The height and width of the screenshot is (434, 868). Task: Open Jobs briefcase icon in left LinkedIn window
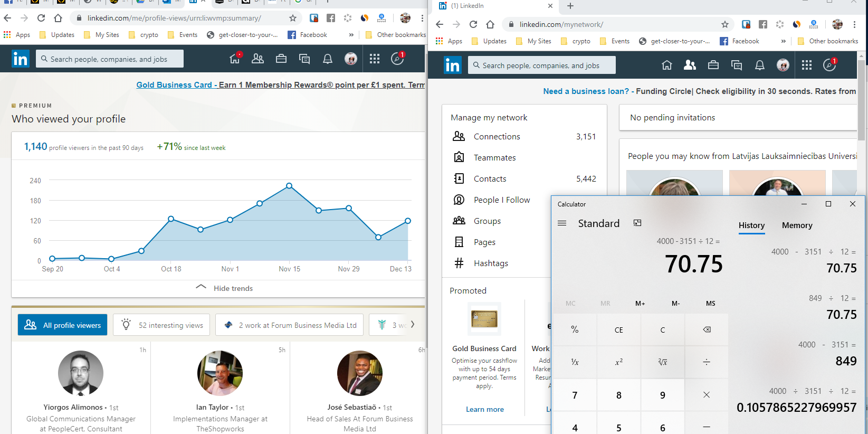pos(281,59)
